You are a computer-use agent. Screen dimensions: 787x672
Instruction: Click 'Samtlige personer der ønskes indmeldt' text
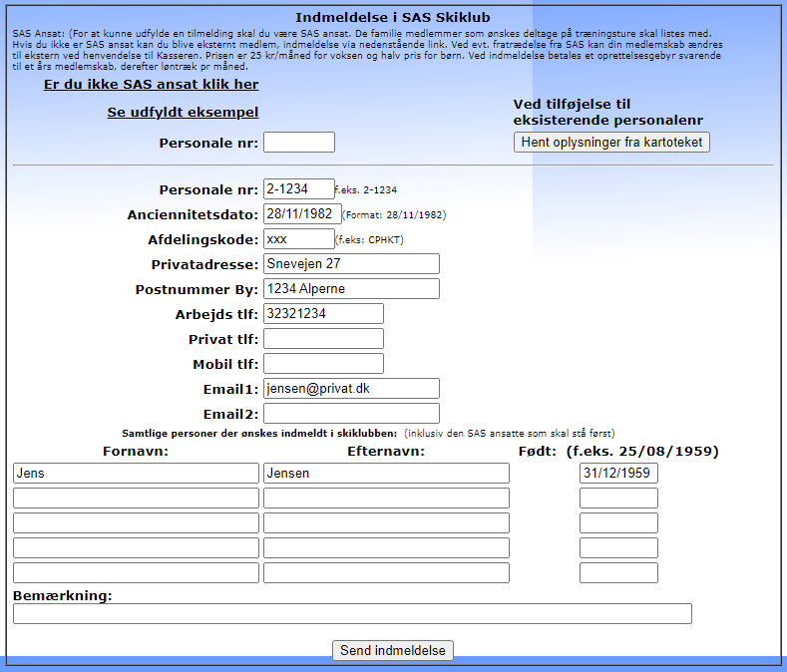259,434
